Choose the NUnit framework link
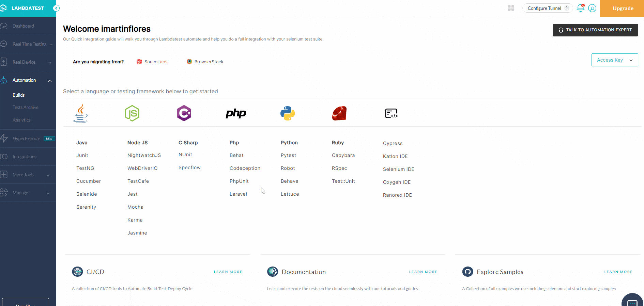 point(185,155)
